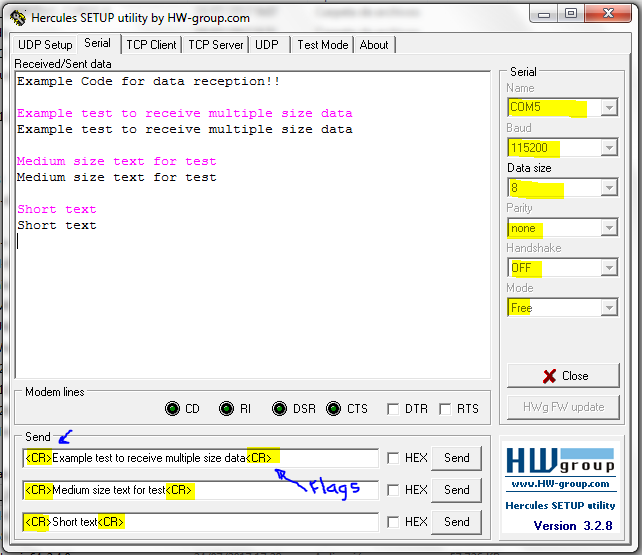Viewport: 642px width, 555px height.
Task: Select the Serial tab
Action: tap(97, 43)
